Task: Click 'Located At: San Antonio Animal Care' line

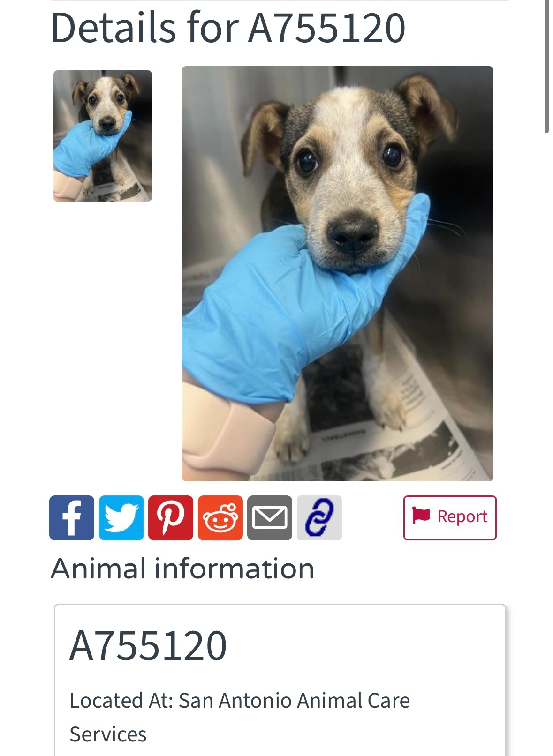Action: click(240, 701)
